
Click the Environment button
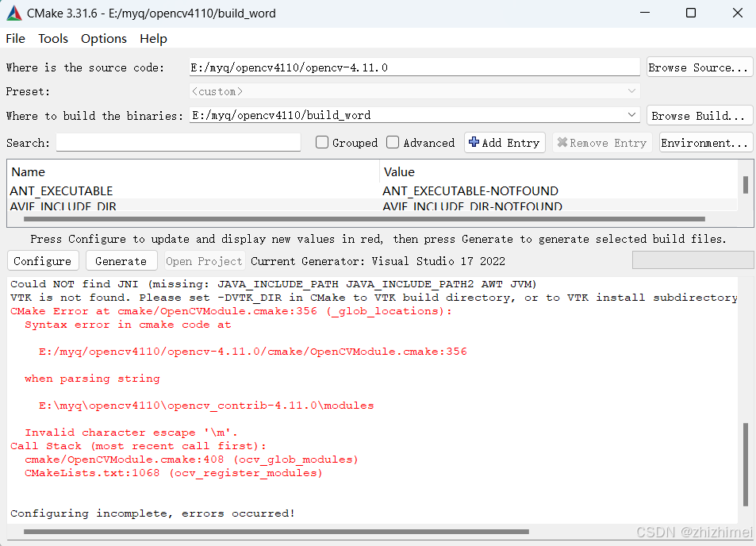706,143
